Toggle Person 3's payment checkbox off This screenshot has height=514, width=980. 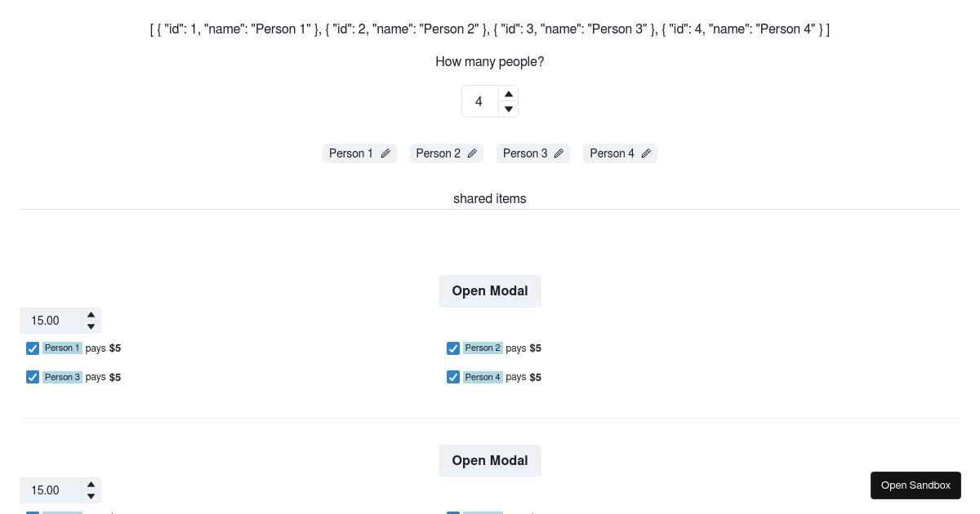32,377
